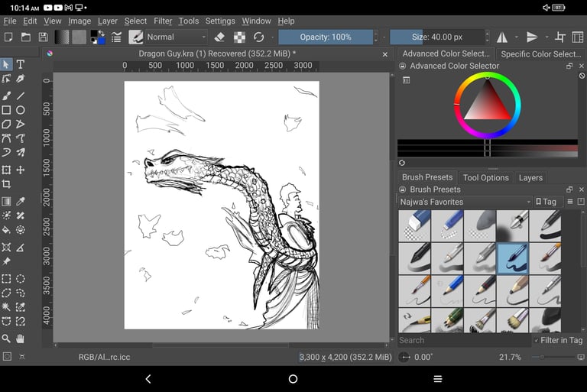Pick the Crop tool
Screen dimensions: 587x392
point(6,184)
